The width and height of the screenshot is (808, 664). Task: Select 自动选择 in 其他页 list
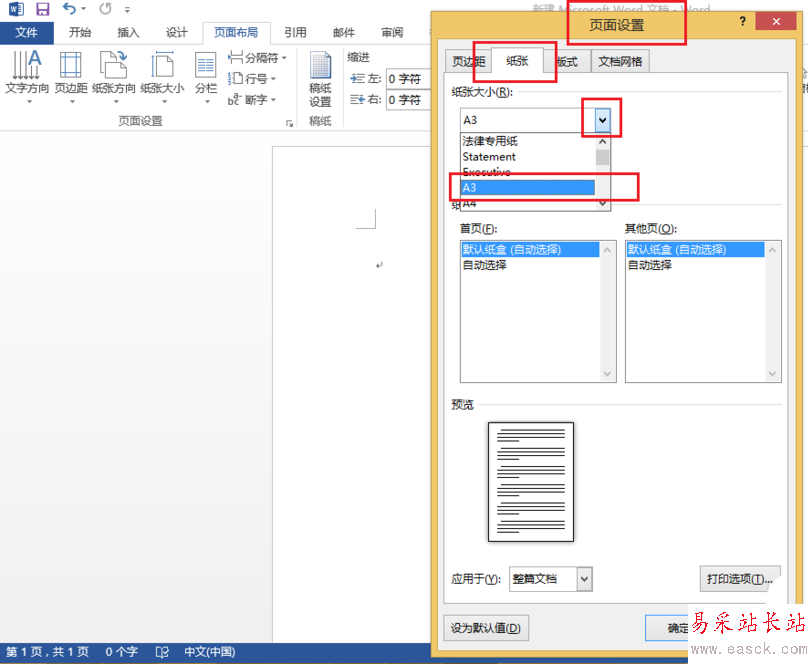[695, 265]
